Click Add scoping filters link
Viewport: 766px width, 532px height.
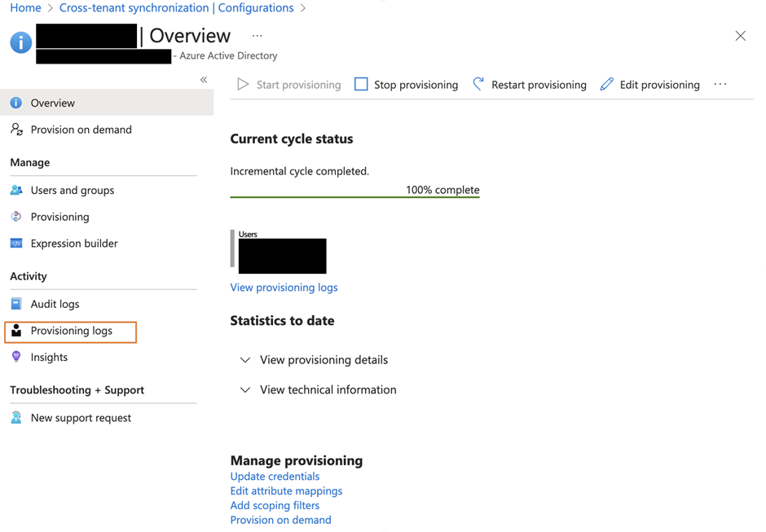point(275,505)
